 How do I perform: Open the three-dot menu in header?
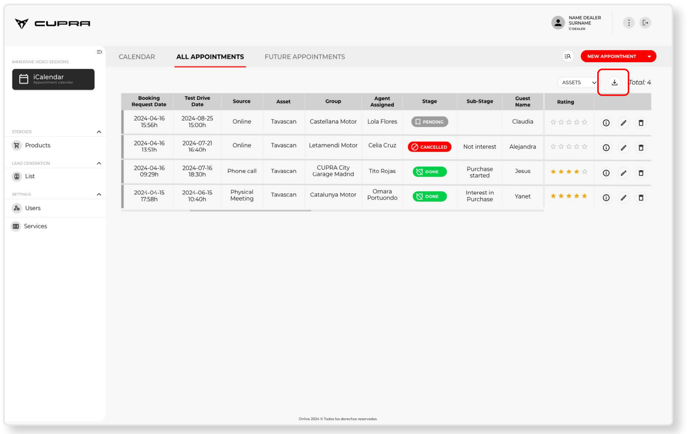(x=628, y=23)
